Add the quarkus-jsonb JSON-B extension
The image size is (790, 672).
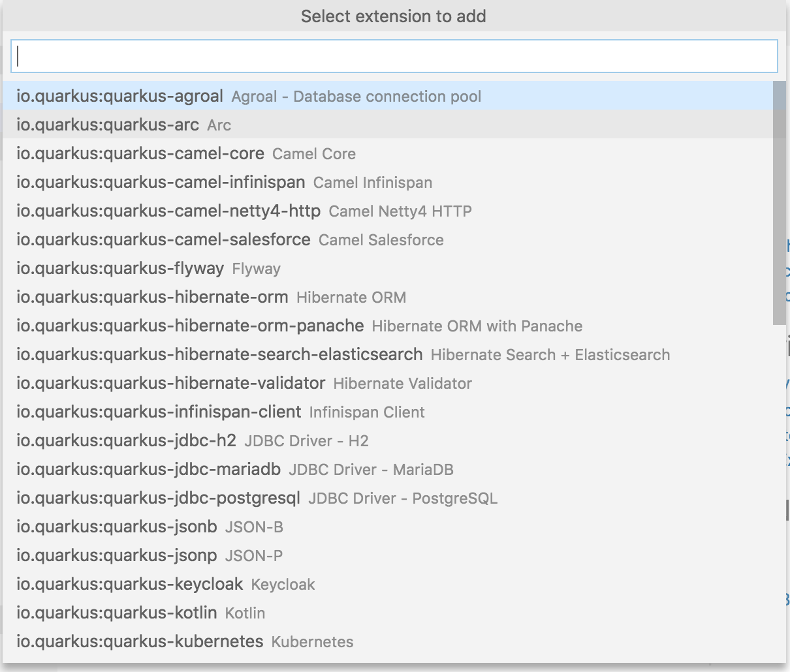click(388, 527)
